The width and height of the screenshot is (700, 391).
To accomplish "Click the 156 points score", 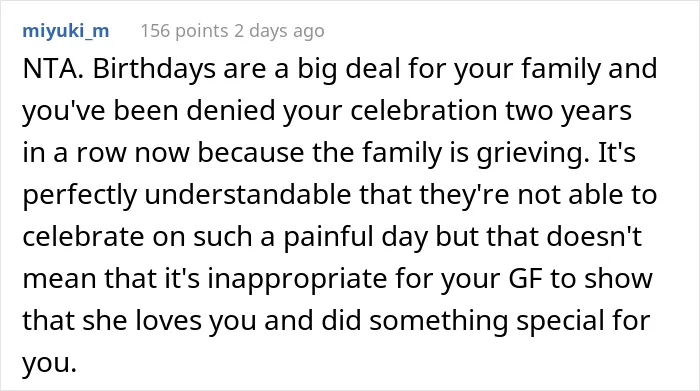I will coord(184,31).
